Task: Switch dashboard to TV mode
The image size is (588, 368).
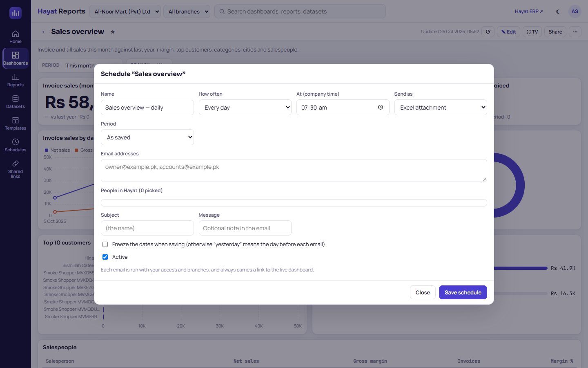Action: pos(532,31)
